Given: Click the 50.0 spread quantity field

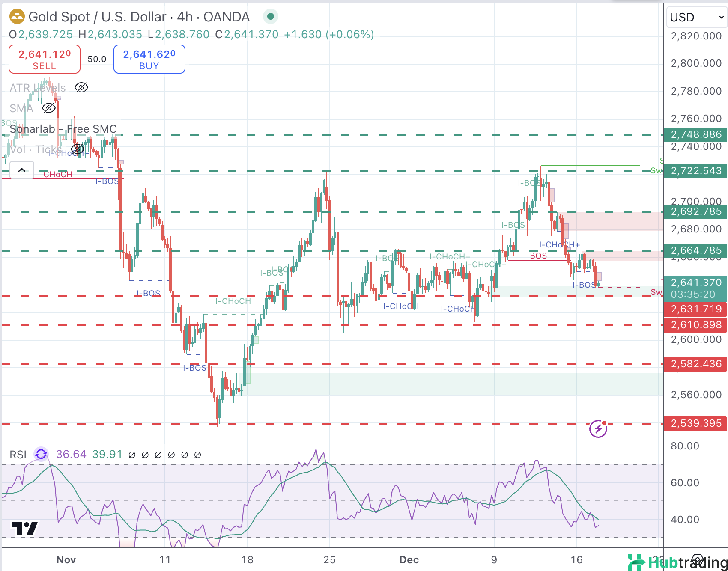Looking at the screenshot, I should click(x=97, y=59).
